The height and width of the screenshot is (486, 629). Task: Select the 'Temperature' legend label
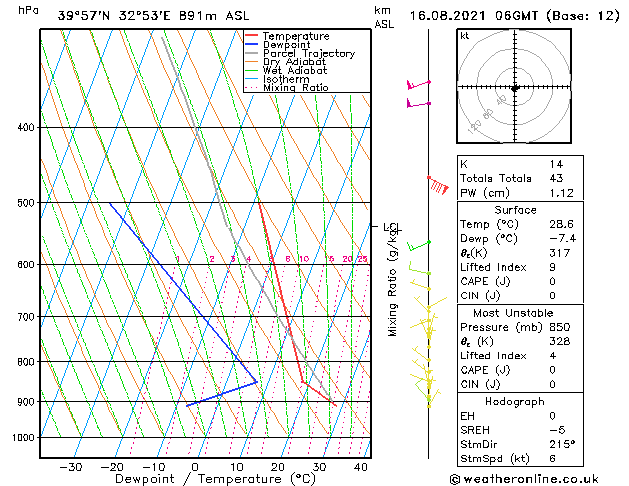pos(296,36)
